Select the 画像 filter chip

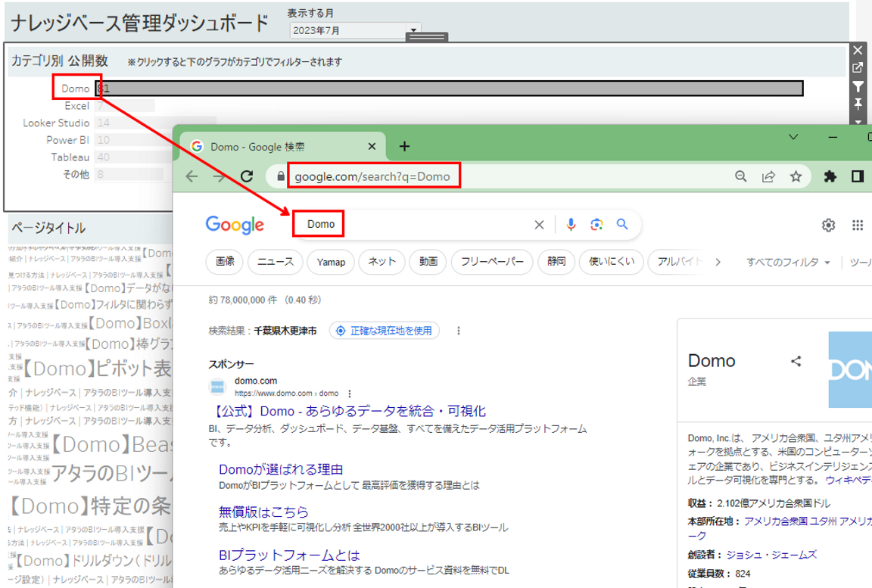click(226, 262)
